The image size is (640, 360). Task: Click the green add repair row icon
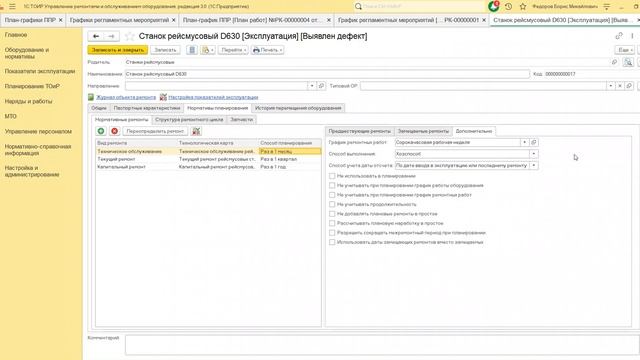tap(101, 131)
